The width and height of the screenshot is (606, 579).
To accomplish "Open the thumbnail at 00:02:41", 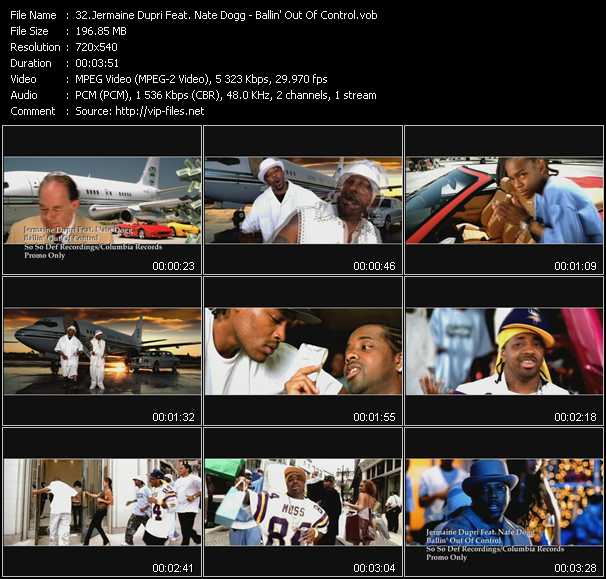I will coord(102,502).
